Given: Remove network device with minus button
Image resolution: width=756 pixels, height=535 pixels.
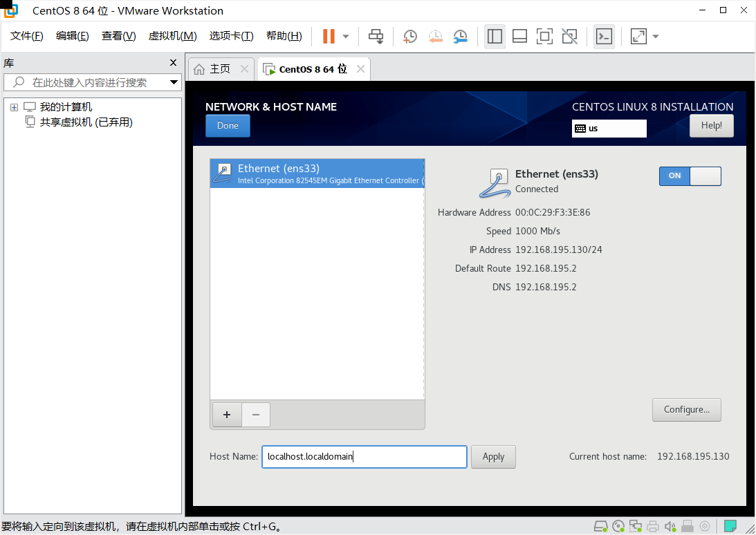Looking at the screenshot, I should [255, 415].
